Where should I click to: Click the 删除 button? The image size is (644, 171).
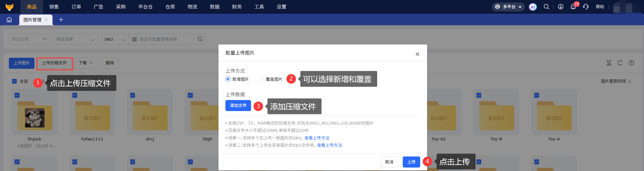(110, 63)
